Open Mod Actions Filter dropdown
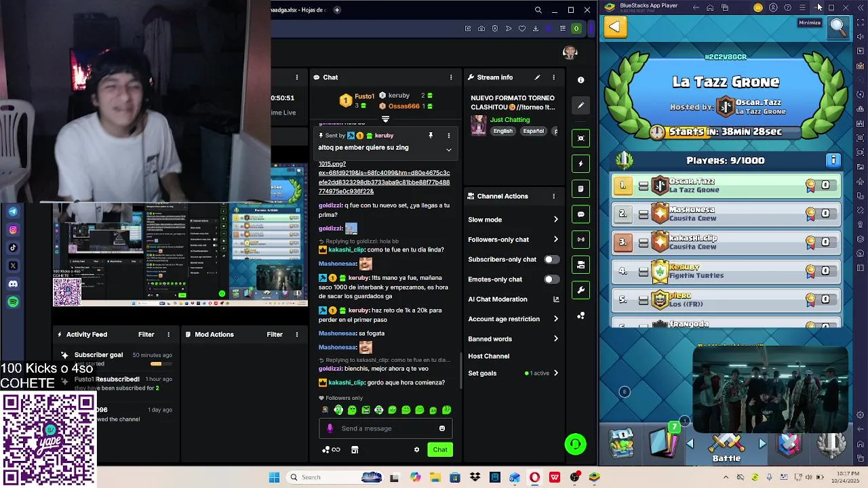The width and height of the screenshot is (868, 488). 275,334
